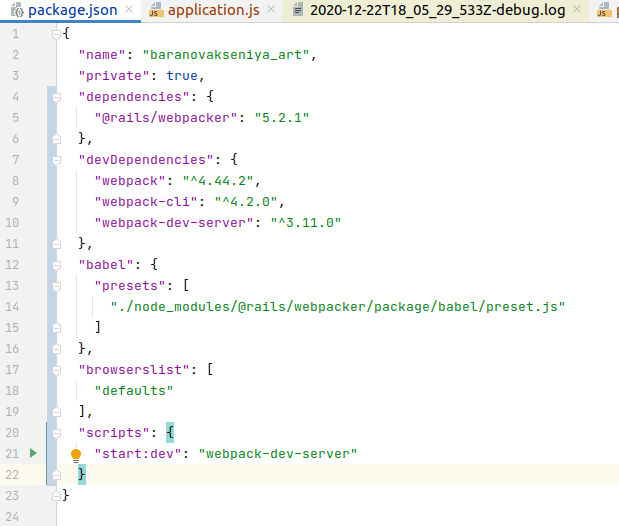
Task: Click the "presets" key
Action: click(130, 286)
